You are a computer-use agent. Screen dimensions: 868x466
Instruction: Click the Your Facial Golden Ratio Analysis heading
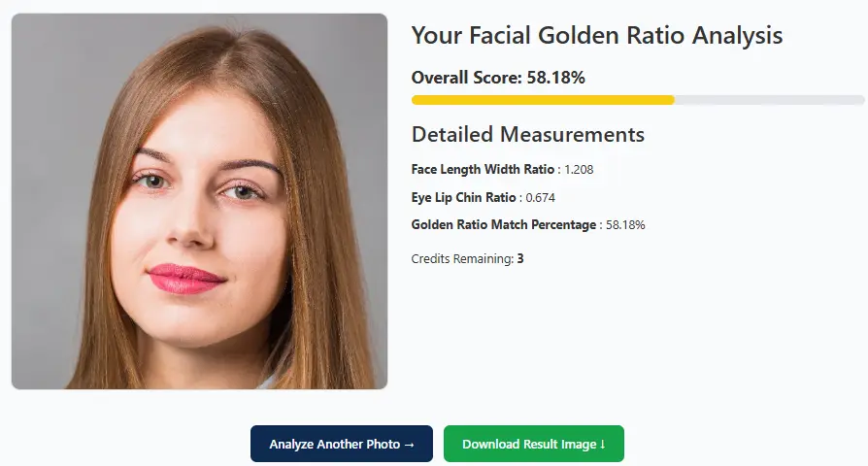596,36
